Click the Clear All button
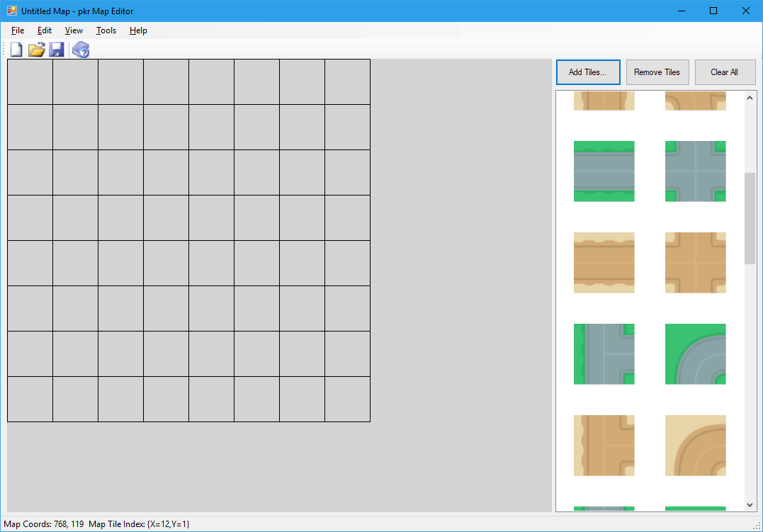 (x=724, y=72)
